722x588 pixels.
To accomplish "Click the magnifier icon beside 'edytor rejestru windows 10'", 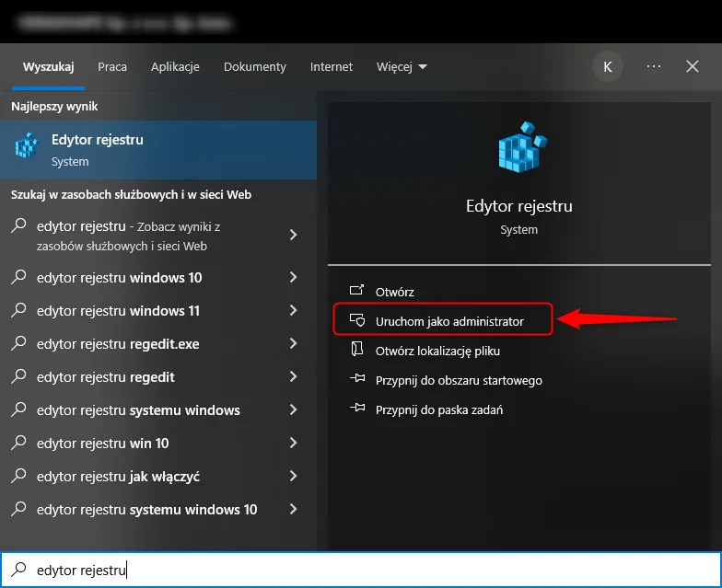I will point(18,276).
